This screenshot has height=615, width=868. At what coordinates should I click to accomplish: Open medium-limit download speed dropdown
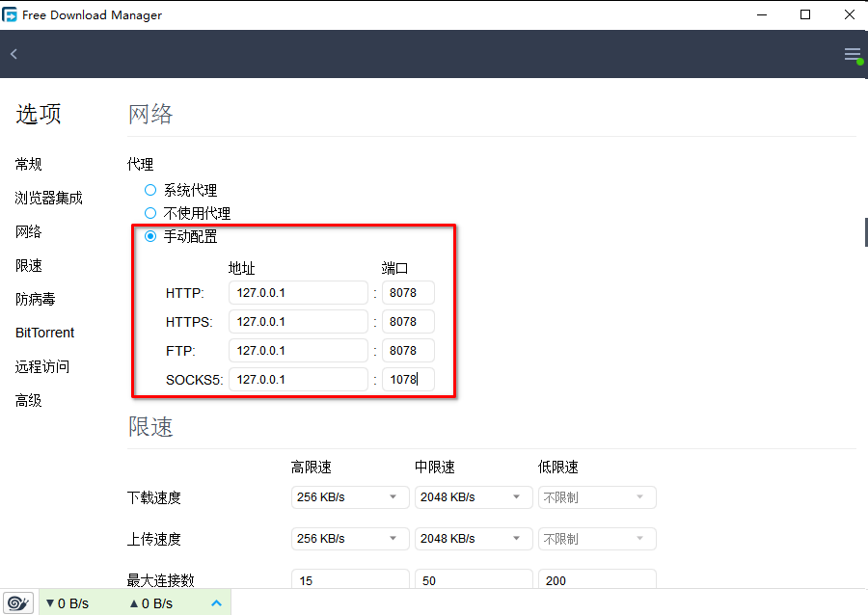click(473, 497)
